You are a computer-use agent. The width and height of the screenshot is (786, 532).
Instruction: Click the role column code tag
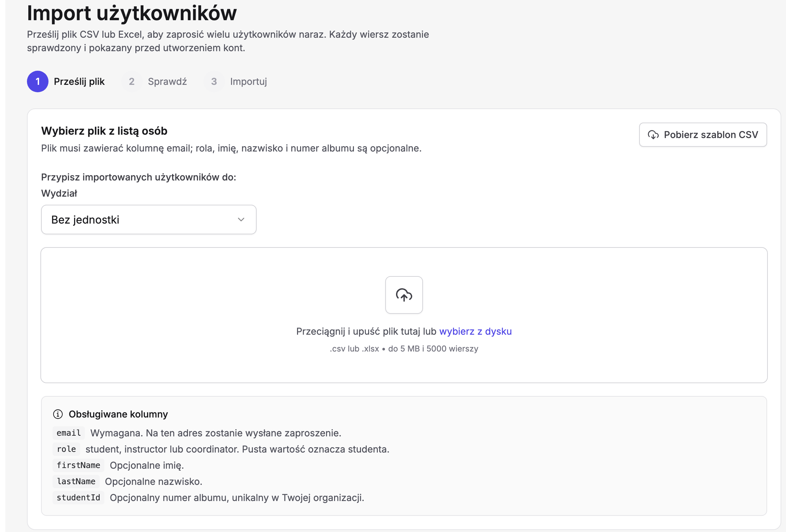[66, 449]
